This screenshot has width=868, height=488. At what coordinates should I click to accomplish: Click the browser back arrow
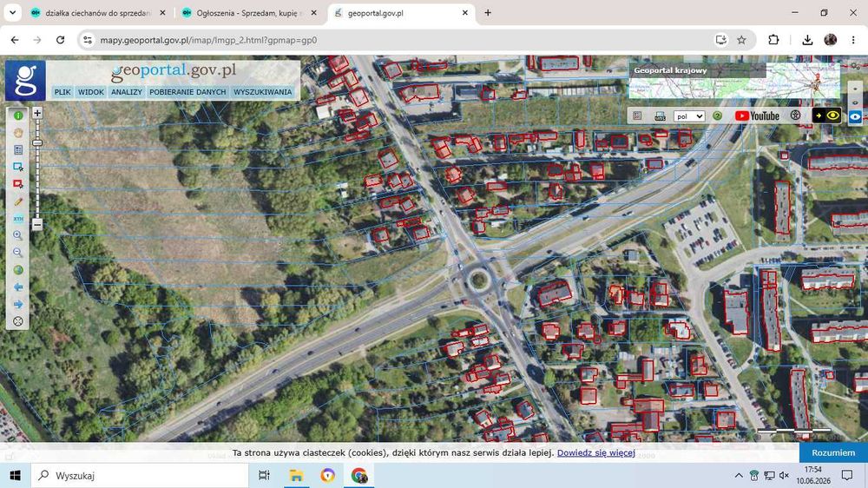point(15,40)
